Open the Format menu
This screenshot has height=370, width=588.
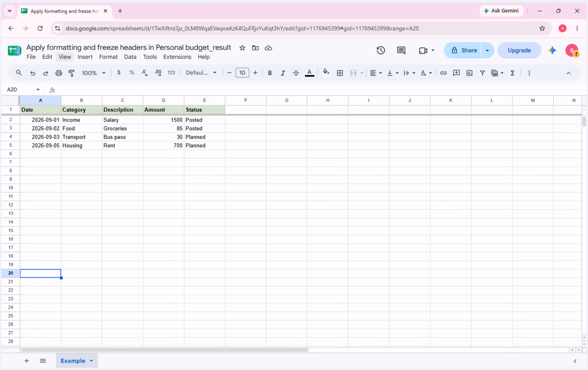pos(108,57)
